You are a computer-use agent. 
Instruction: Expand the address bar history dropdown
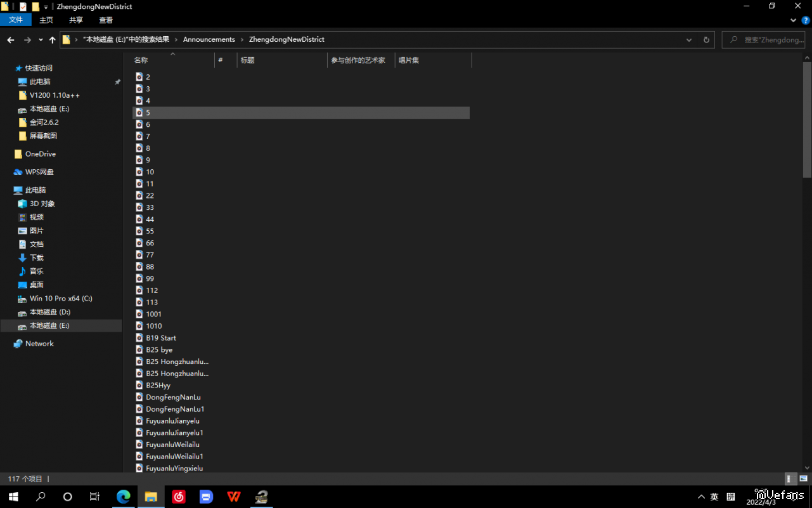point(689,40)
